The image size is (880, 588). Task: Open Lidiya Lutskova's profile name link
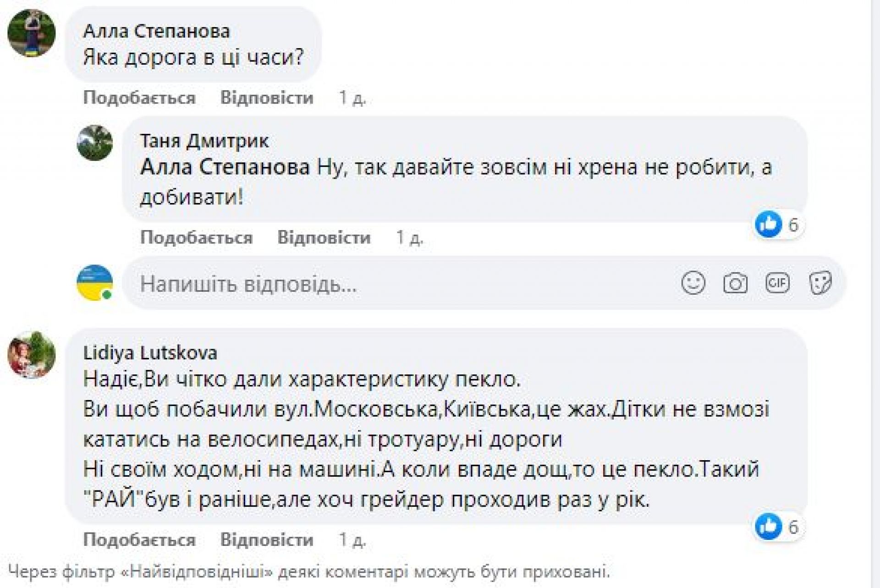(150, 353)
